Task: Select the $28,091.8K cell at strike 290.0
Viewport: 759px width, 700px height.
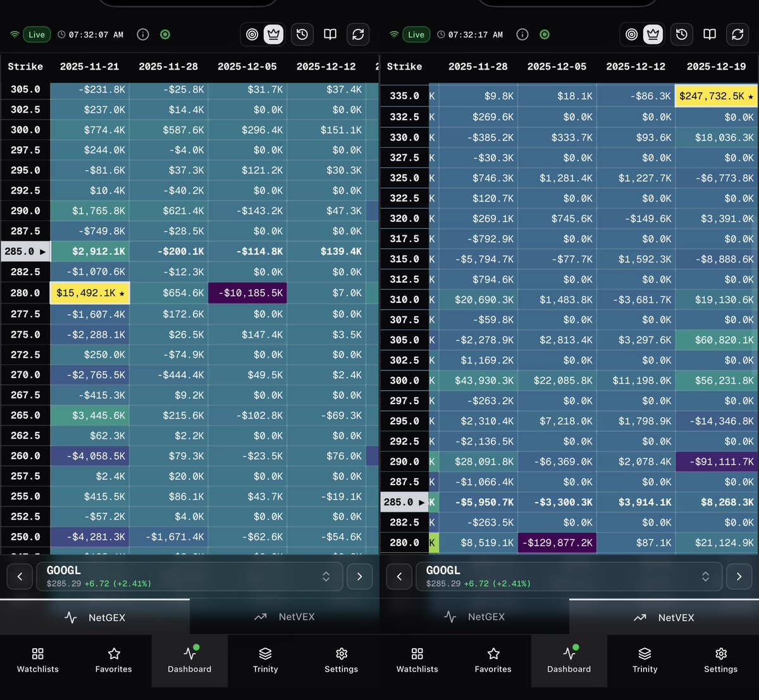Action: point(478,462)
